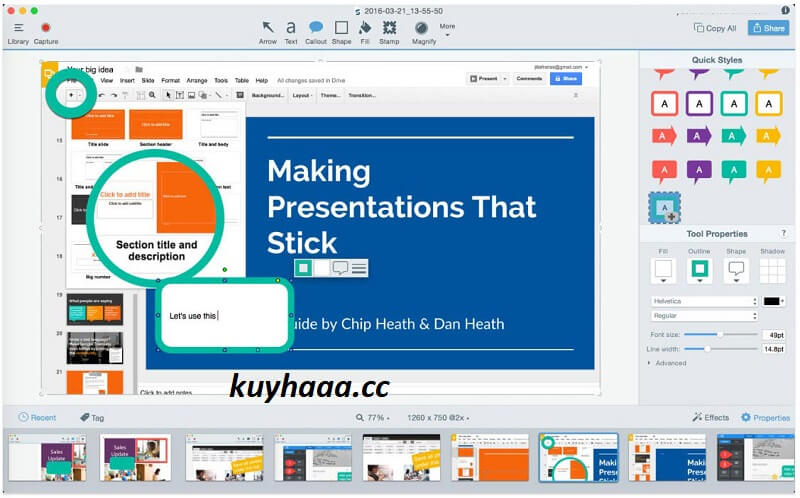
Task: Pick the yellow speech bubble quick style
Action: [x=768, y=171]
